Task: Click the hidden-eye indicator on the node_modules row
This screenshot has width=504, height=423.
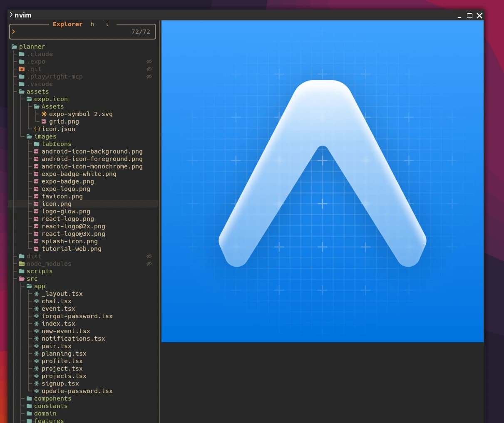Action: (x=149, y=264)
